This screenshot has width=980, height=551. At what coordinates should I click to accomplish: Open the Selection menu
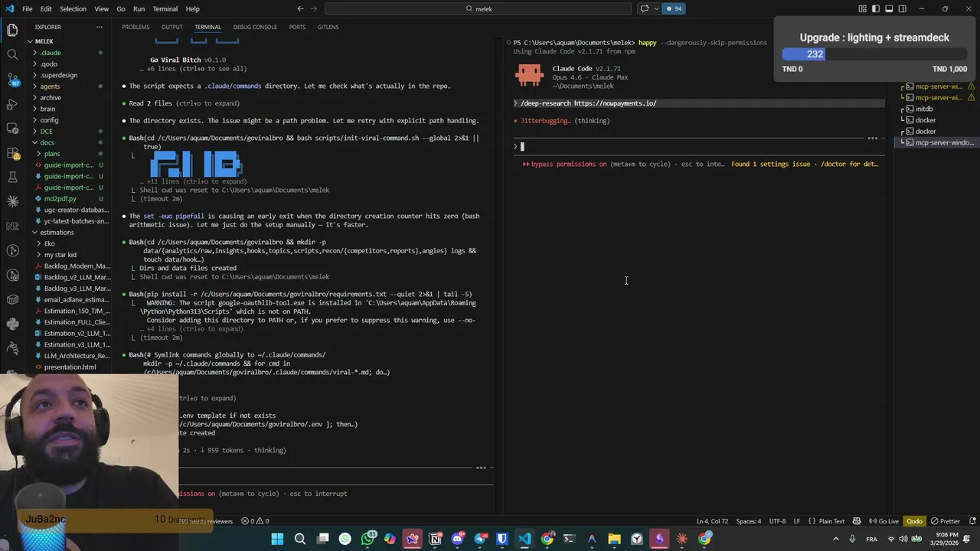pos(73,8)
